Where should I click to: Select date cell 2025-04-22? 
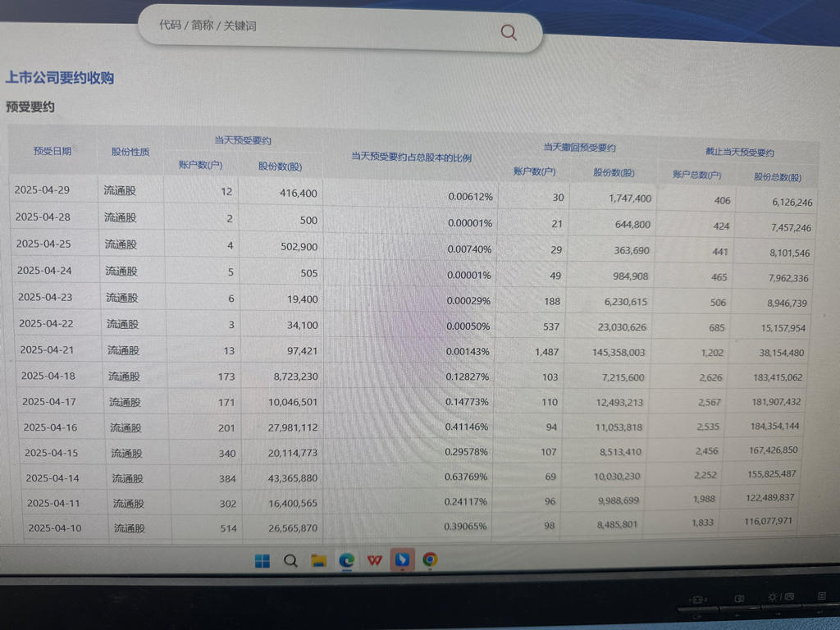pyautogui.click(x=46, y=323)
